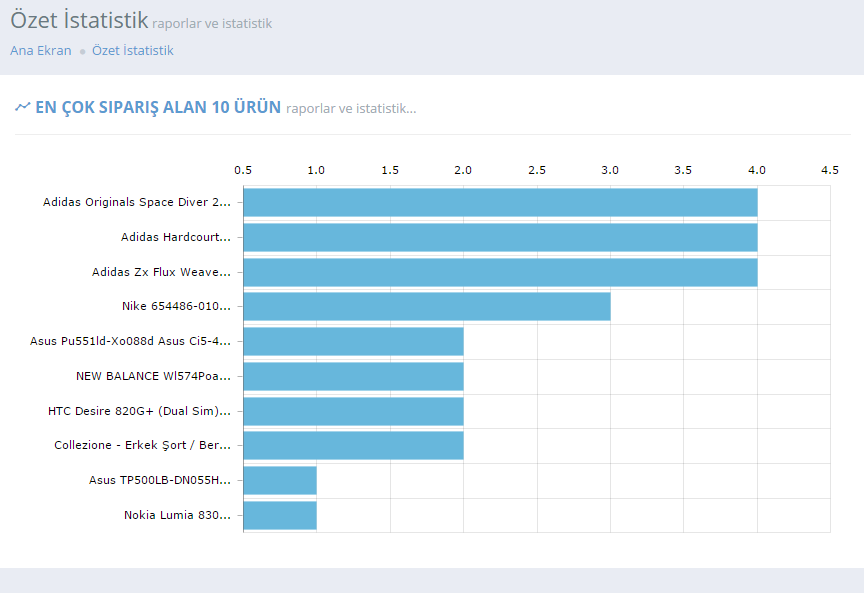Select the Adidas Originals Space Diver bar
The height and width of the screenshot is (602, 864).
coord(500,202)
